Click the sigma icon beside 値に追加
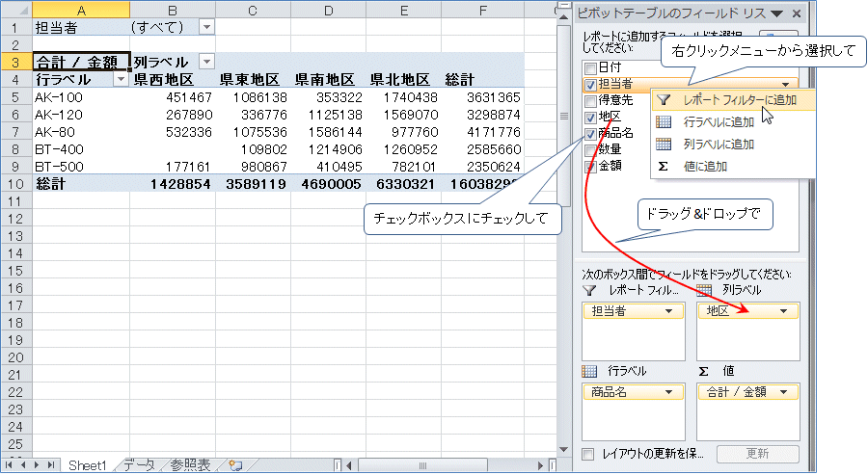 tap(664, 167)
